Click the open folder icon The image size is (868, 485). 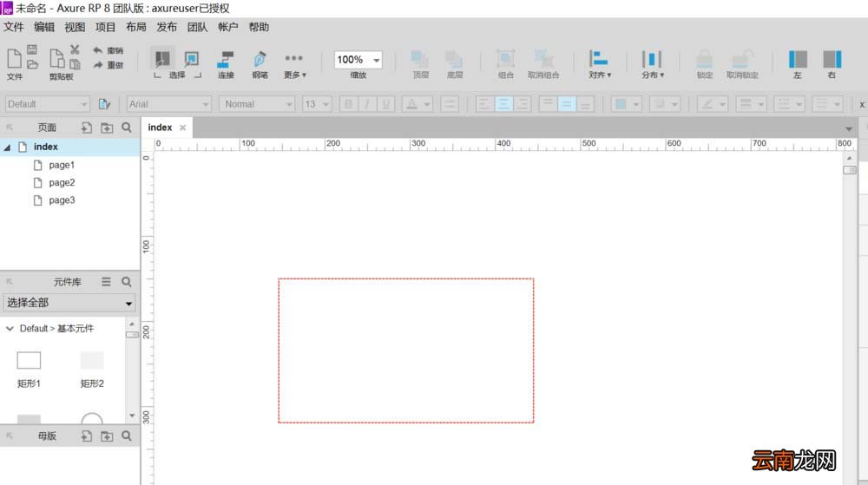pos(33,64)
